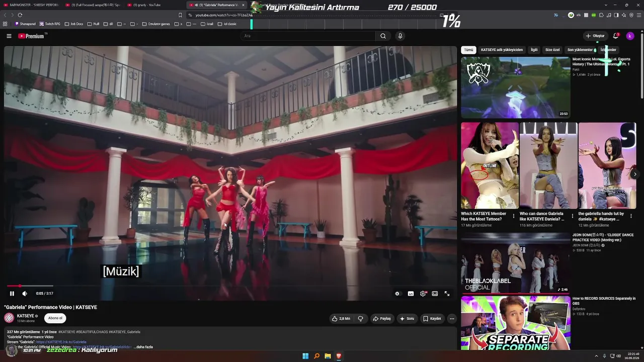Subscribe with the Abone ol button
This screenshot has height=362, width=644.
[55, 318]
